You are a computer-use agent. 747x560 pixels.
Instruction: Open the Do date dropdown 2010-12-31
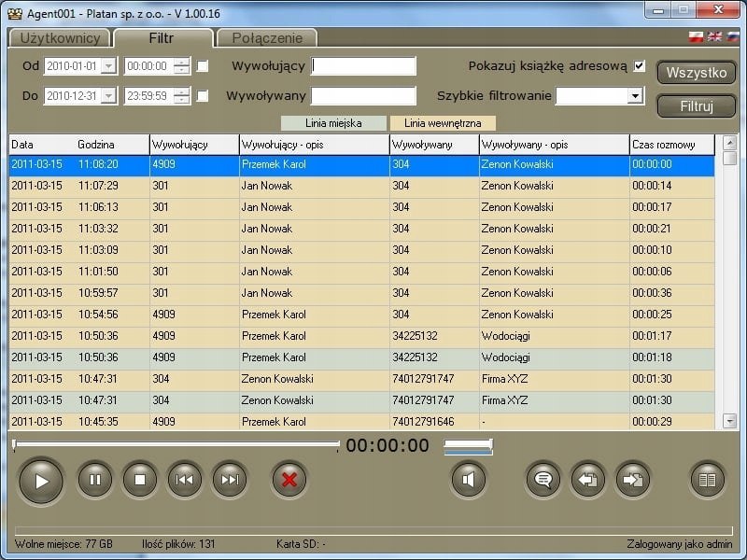click(109, 96)
